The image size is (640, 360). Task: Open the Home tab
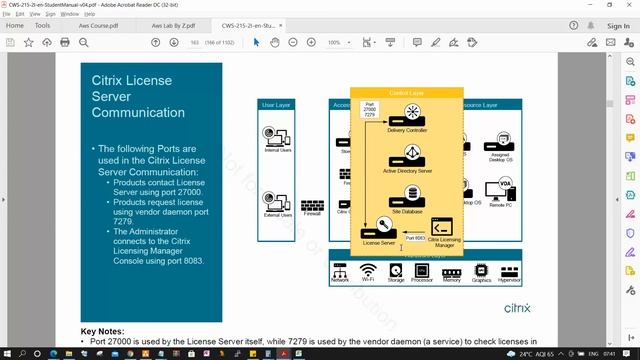pos(15,25)
